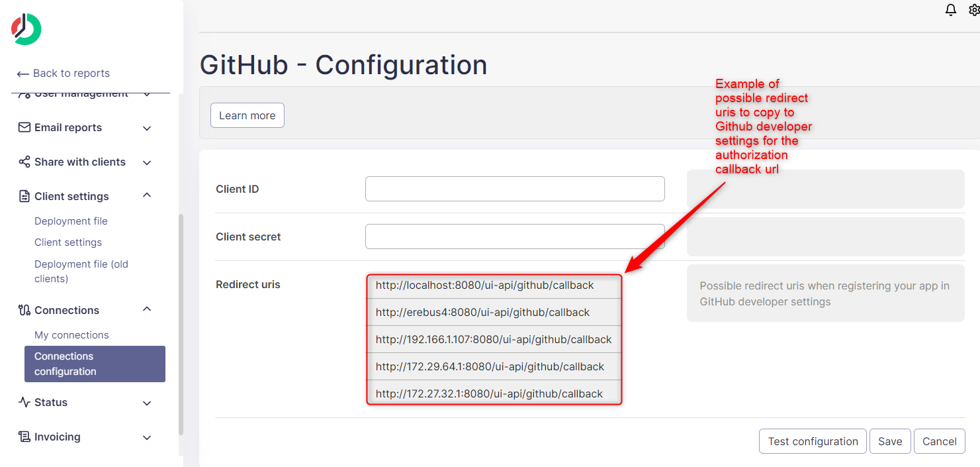Open settings gear icon at top right
This screenshot has height=467, width=980.
click(974, 10)
